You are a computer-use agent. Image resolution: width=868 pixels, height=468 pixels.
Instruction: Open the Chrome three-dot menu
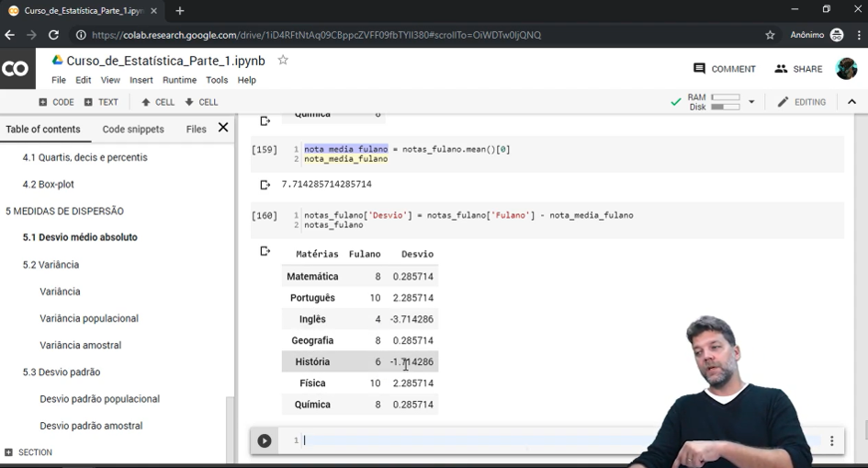click(x=859, y=35)
